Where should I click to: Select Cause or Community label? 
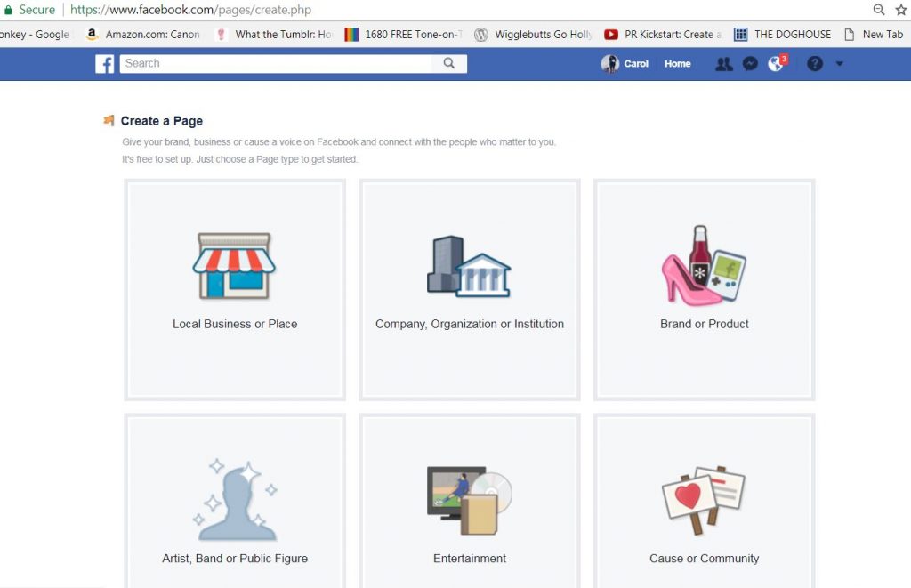(x=705, y=559)
